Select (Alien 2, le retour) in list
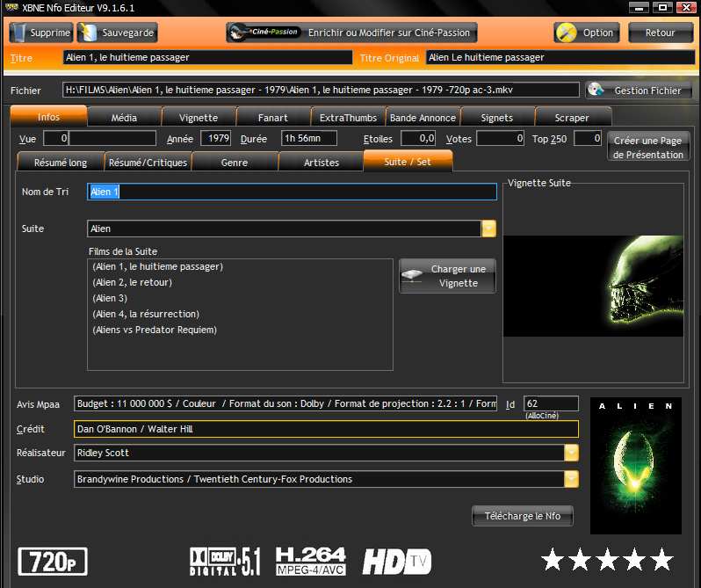 [x=133, y=282]
